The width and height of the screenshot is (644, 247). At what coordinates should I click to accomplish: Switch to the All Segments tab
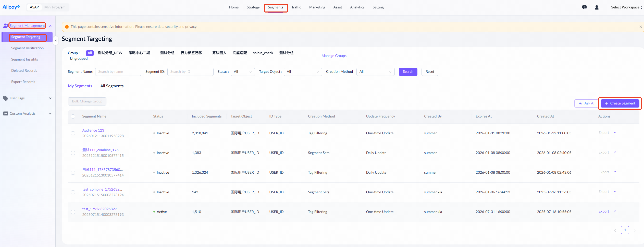(x=112, y=86)
